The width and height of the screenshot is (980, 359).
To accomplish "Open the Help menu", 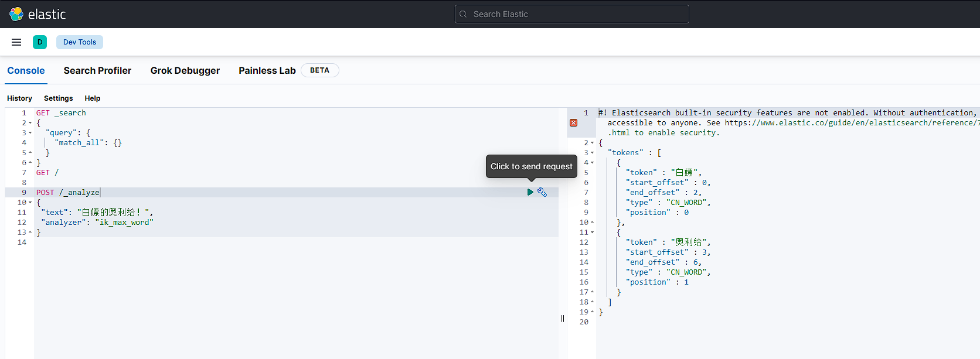I will (x=93, y=98).
